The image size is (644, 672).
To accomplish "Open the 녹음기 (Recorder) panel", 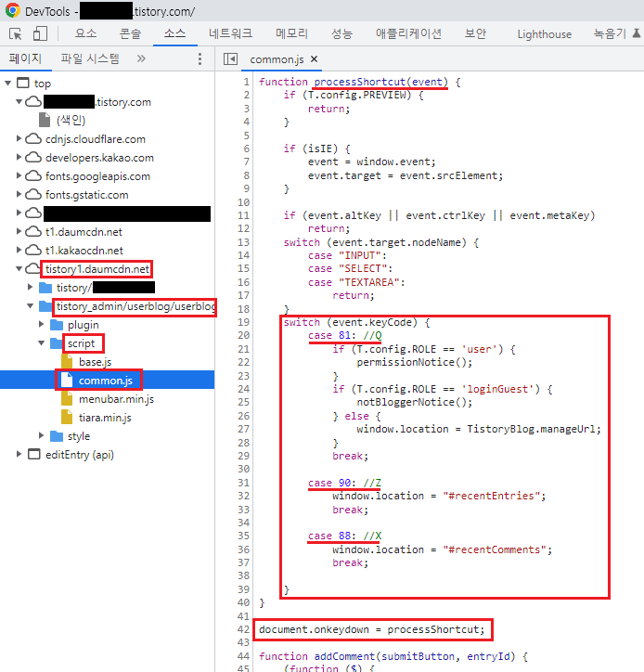I will (610, 33).
